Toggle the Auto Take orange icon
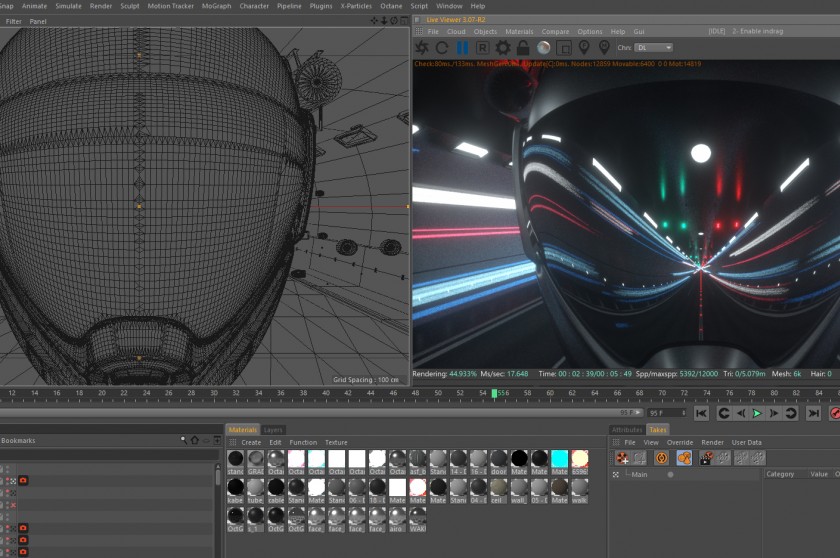The width and height of the screenshot is (840, 558). tap(662, 458)
